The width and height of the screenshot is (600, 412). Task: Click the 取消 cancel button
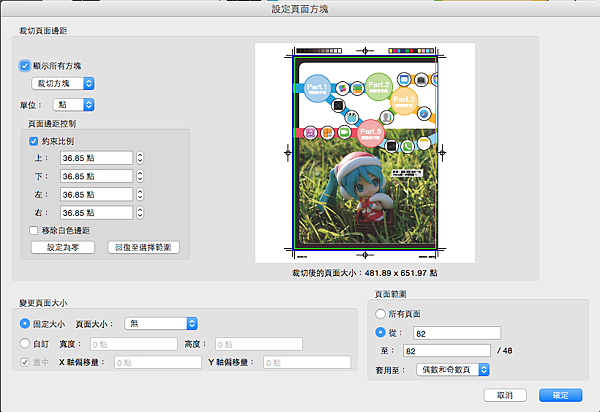coord(505,395)
